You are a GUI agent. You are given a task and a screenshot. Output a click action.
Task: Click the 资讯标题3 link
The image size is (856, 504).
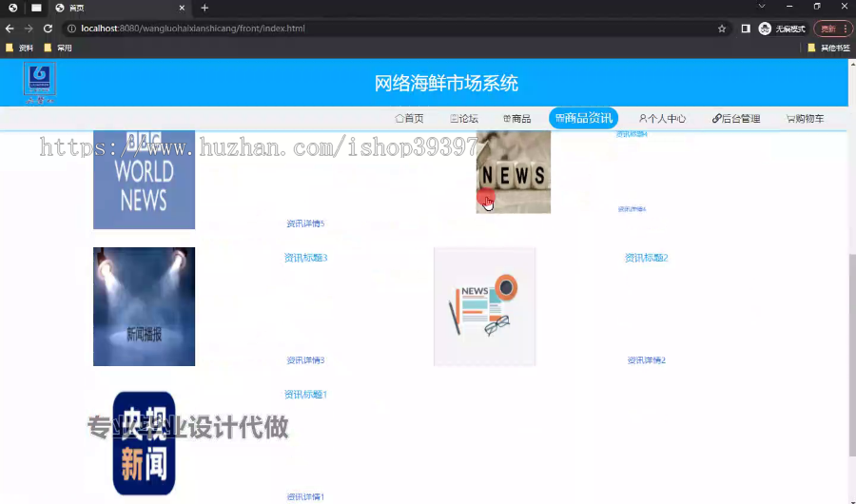305,258
